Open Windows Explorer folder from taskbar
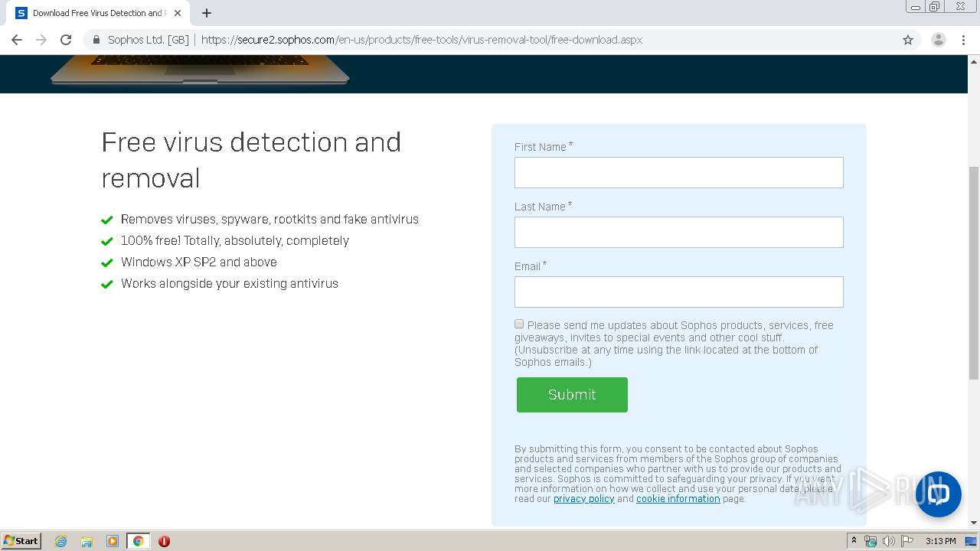 (x=87, y=541)
